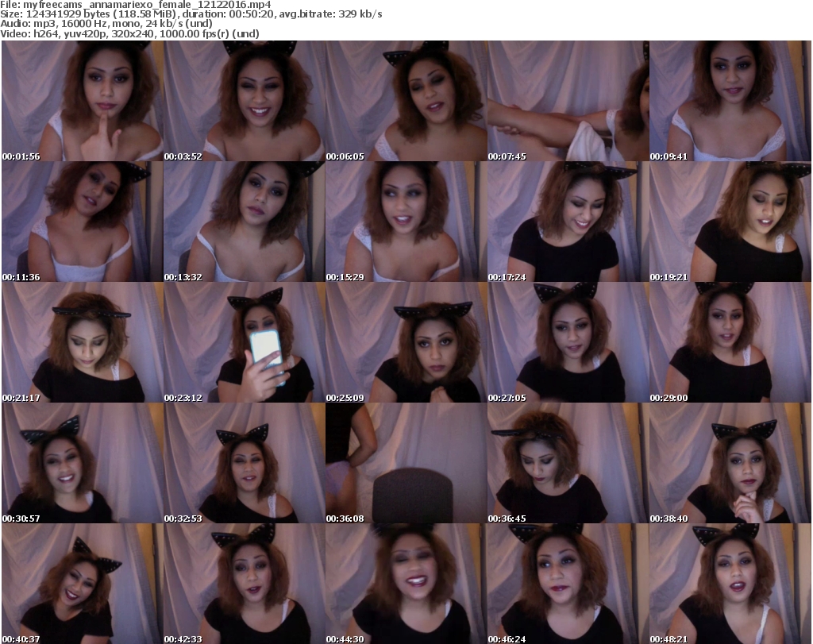Open the frame at 00:25:09

[x=406, y=342]
